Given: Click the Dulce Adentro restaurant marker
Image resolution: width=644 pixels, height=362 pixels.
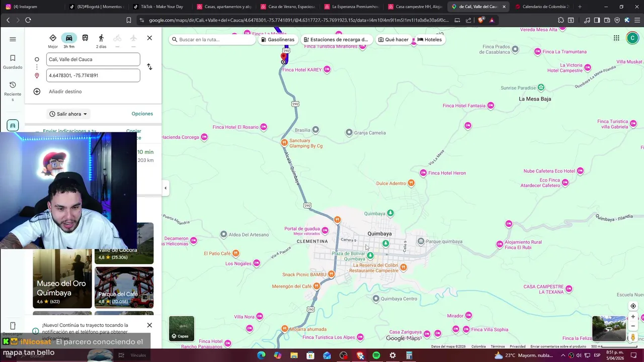Looking at the screenshot, I should pyautogui.click(x=411, y=183).
